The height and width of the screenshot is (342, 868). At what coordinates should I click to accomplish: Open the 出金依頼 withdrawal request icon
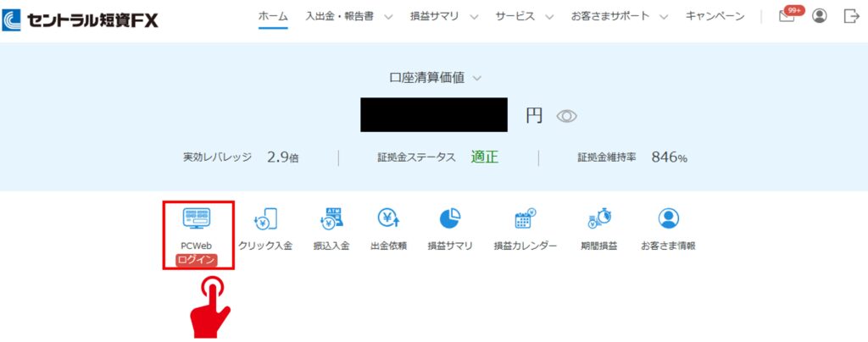[x=388, y=219]
